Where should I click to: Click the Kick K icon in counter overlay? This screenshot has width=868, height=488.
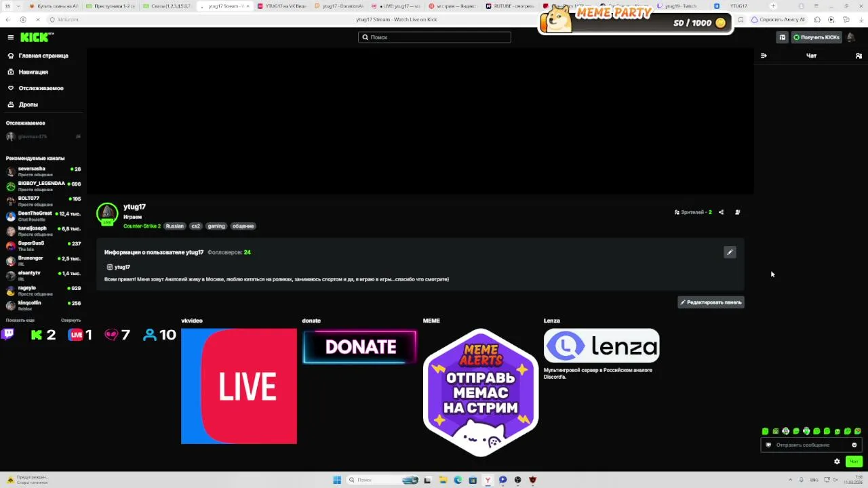pyautogui.click(x=37, y=335)
